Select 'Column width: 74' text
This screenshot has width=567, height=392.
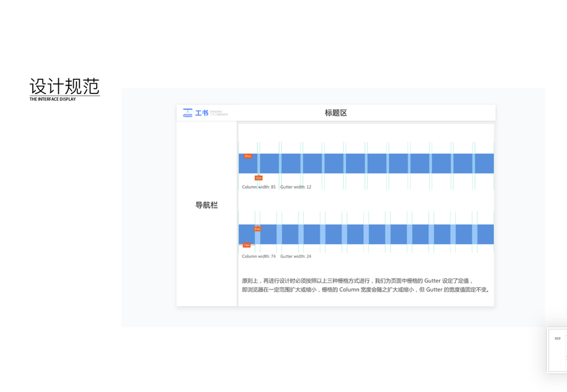pos(259,256)
